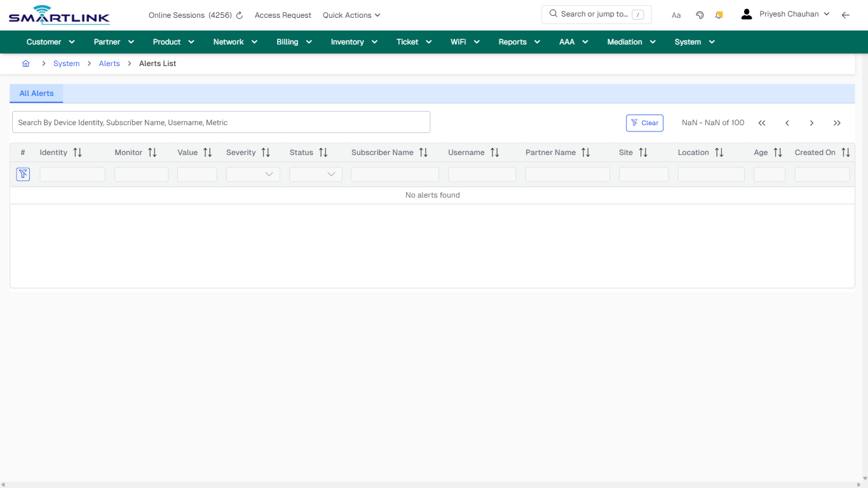The width and height of the screenshot is (868, 488).
Task: Go to the last page with double-arrow control
Action: (837, 123)
